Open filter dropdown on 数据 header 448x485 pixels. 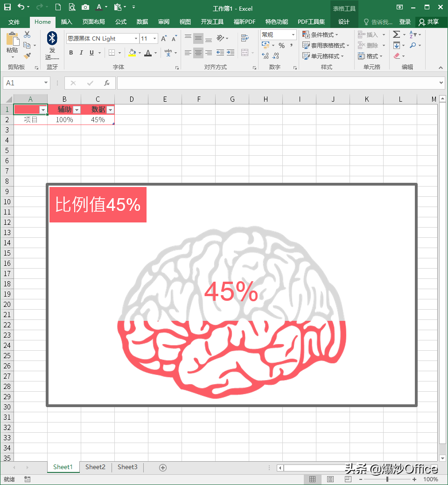coord(111,110)
